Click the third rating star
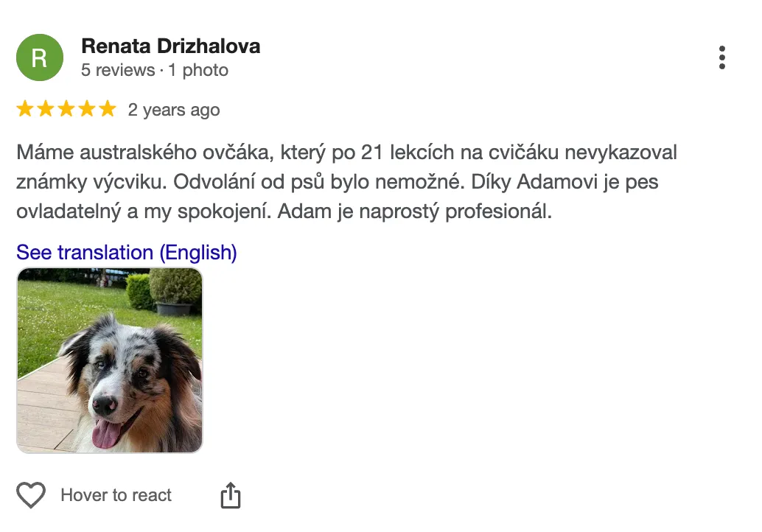762x532 pixels. (x=66, y=110)
